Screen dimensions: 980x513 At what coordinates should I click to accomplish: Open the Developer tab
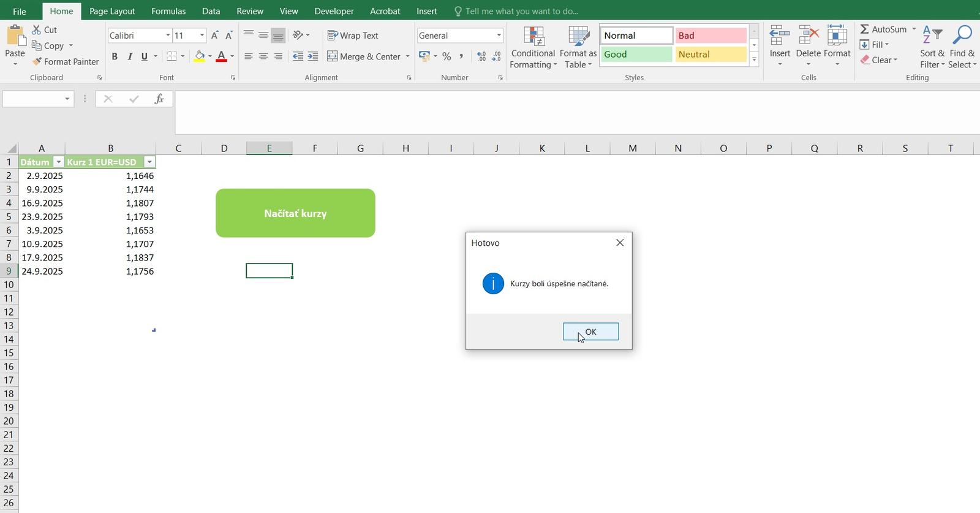334,11
